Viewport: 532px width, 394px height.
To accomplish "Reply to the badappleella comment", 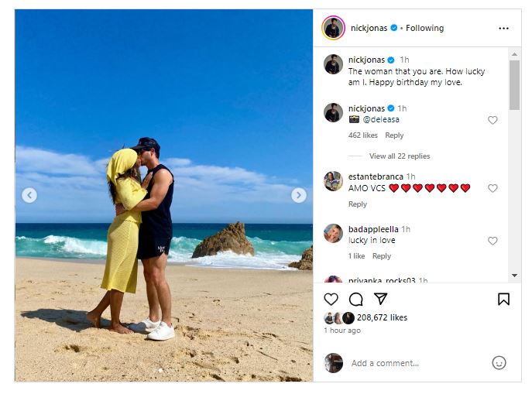I will [x=382, y=256].
